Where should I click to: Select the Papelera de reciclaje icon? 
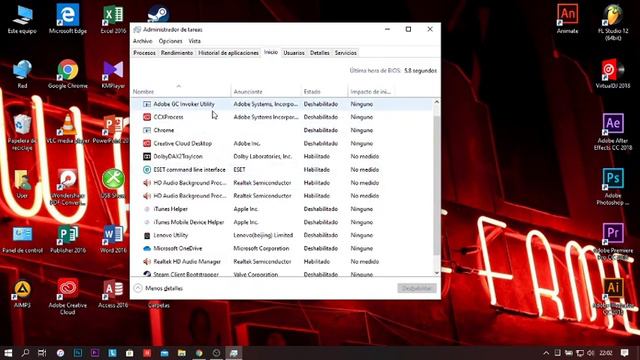[22, 133]
